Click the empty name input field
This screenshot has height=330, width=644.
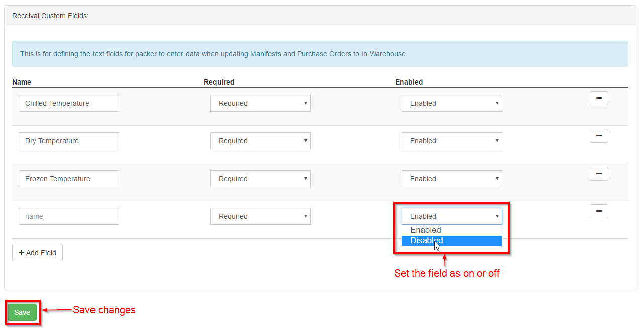(x=68, y=216)
